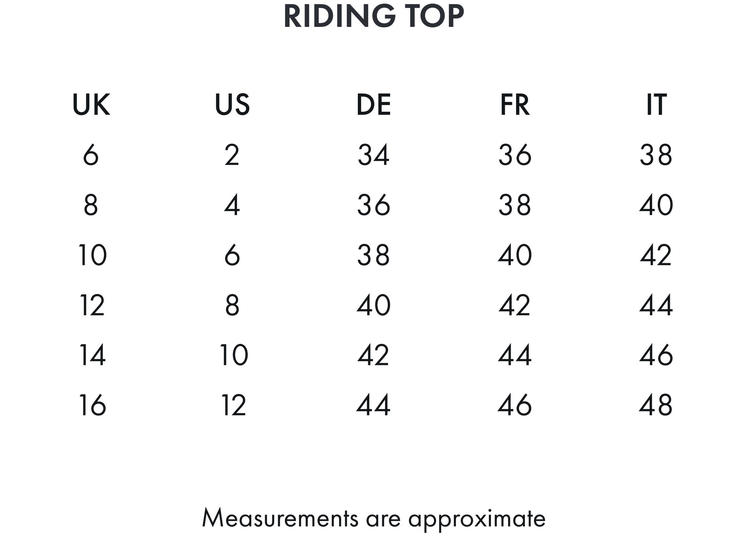Click the "Measurements are approximate" note
Screen dimensions: 747x560
[373, 518]
